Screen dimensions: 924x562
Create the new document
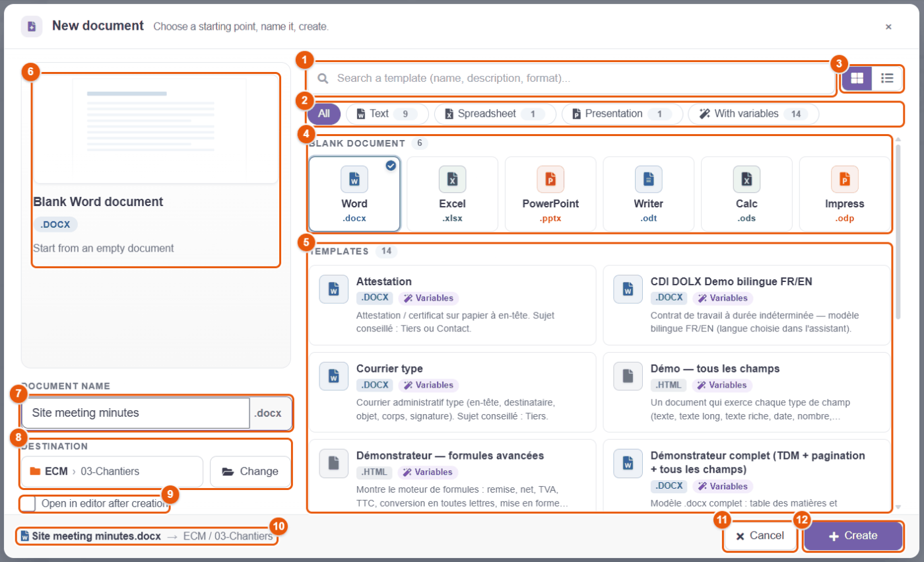pyautogui.click(x=853, y=536)
